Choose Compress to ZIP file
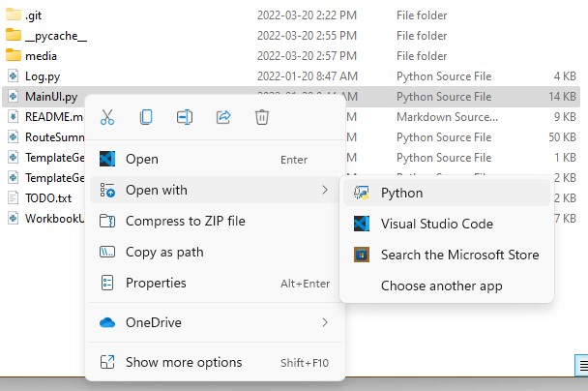 [x=185, y=221]
